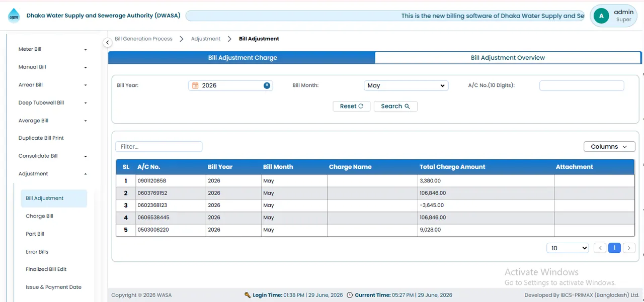Click the Current Time clock icon
Viewport: 644px width, 302px height.
[x=350, y=295]
